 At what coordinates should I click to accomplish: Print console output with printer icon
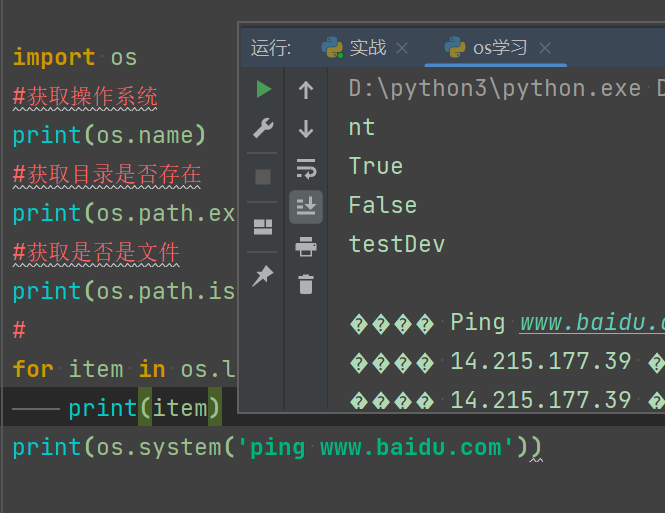[x=306, y=246]
